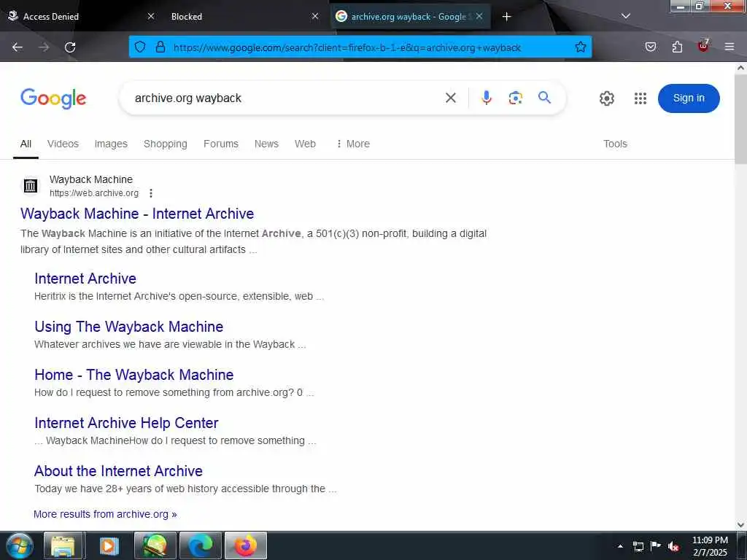Clear the Google search box text
Image resolution: width=747 pixels, height=560 pixels.
pos(451,98)
